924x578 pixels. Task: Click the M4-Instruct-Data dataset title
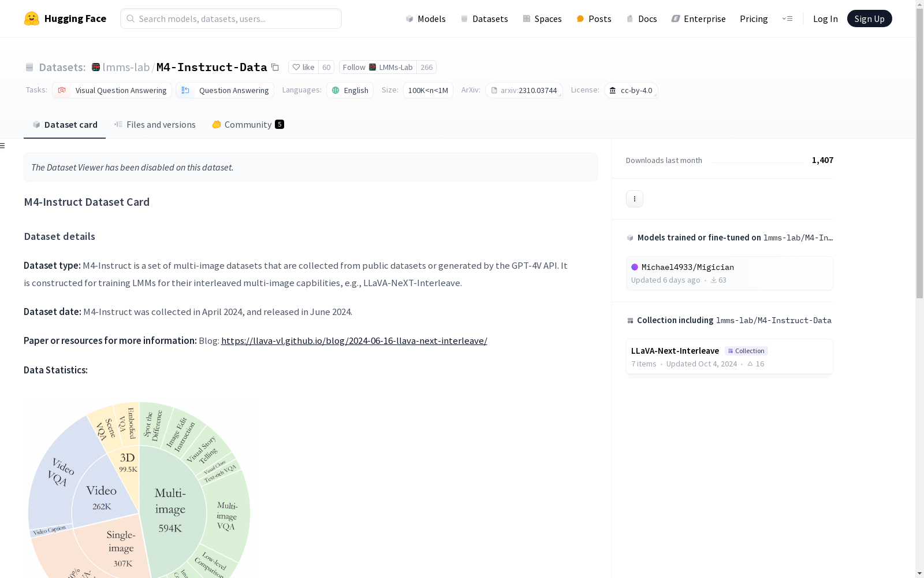point(212,67)
